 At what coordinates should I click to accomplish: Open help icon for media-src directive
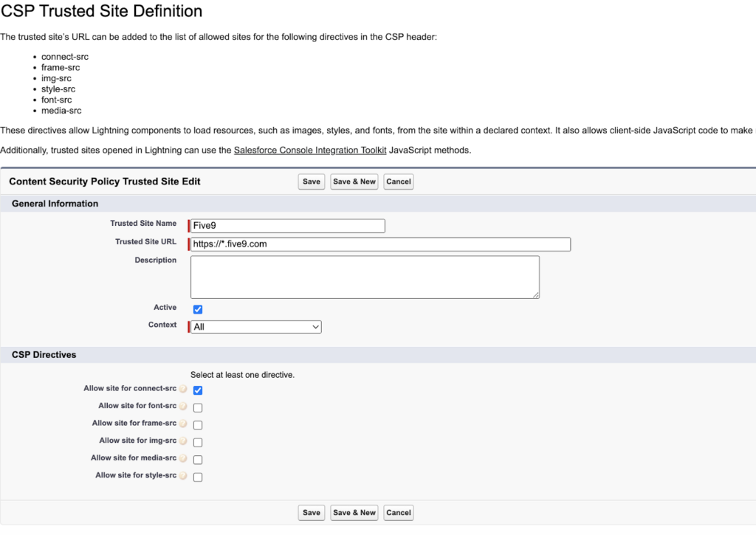183,458
